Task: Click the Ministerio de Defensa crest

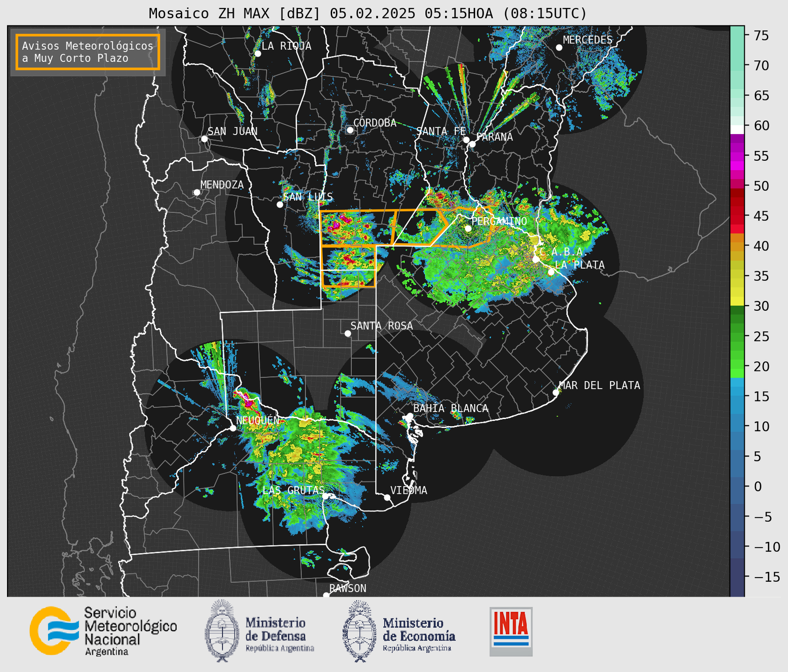Action: tap(221, 630)
